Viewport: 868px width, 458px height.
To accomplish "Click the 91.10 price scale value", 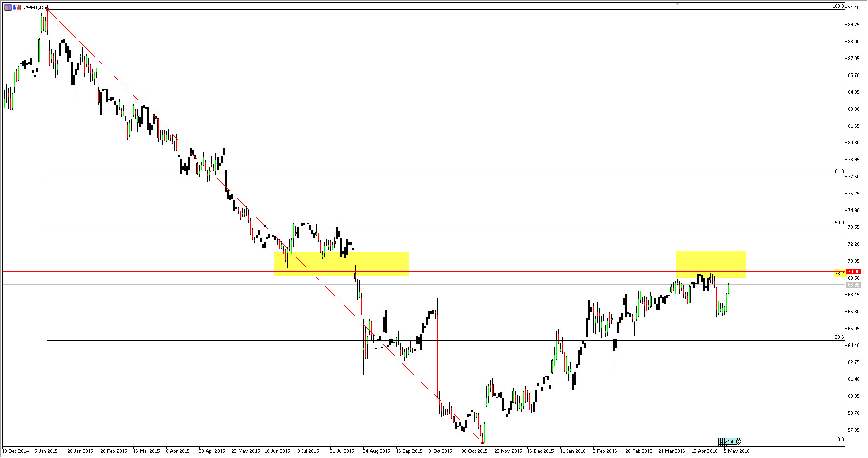I will 854,8.
